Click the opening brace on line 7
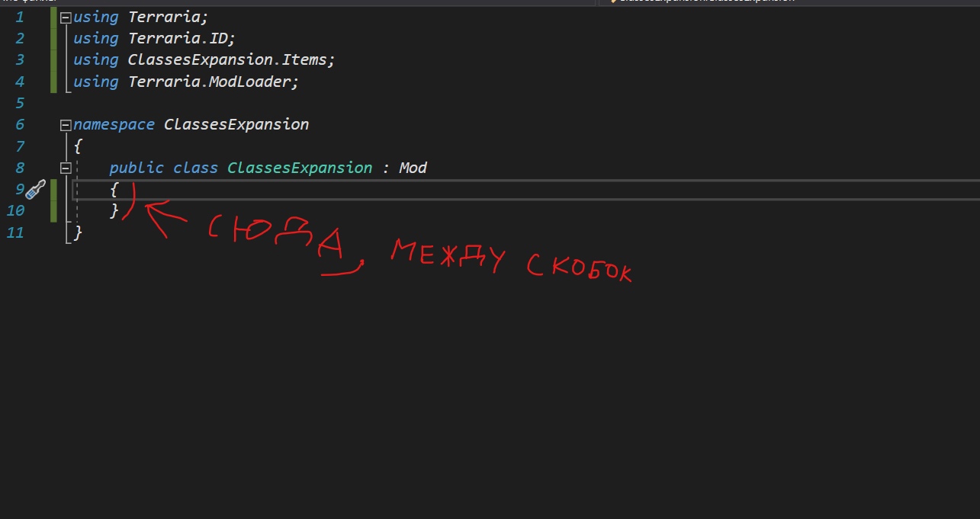The width and height of the screenshot is (980, 519). click(78, 146)
